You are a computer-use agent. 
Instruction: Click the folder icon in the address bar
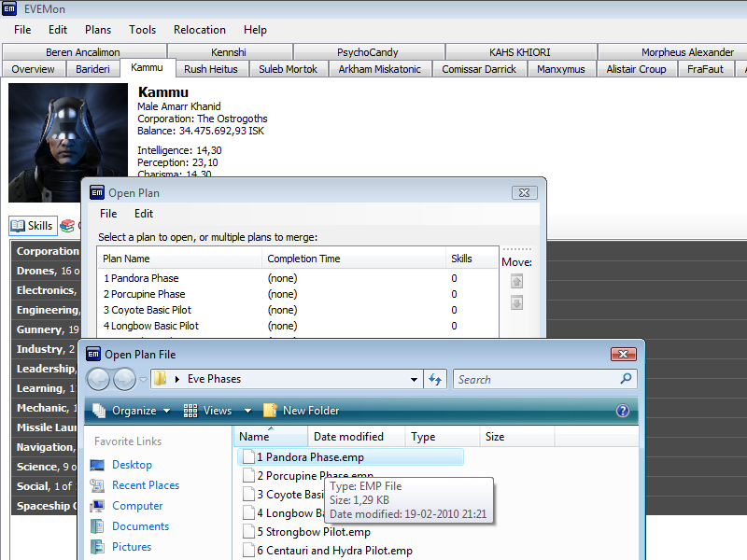(161, 379)
